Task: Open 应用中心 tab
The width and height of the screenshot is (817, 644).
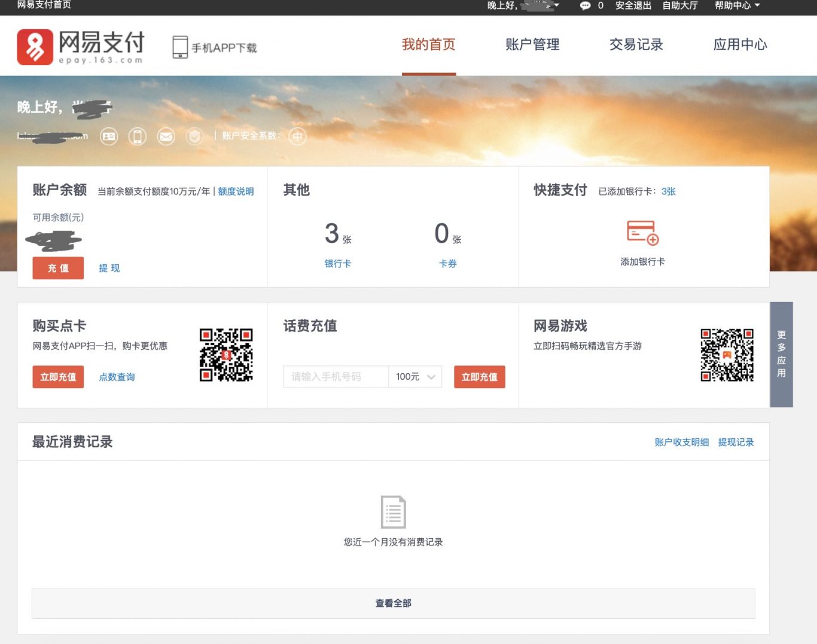Action: pos(740,45)
